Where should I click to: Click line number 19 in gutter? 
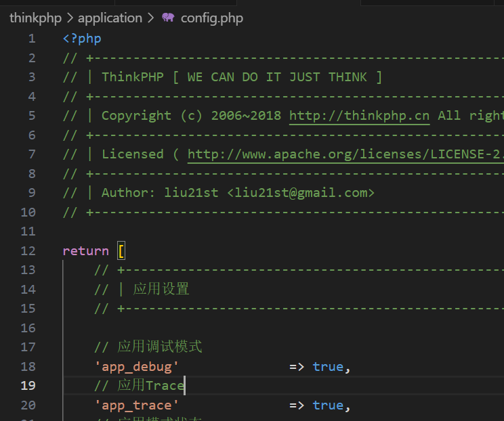pyautogui.click(x=28, y=385)
